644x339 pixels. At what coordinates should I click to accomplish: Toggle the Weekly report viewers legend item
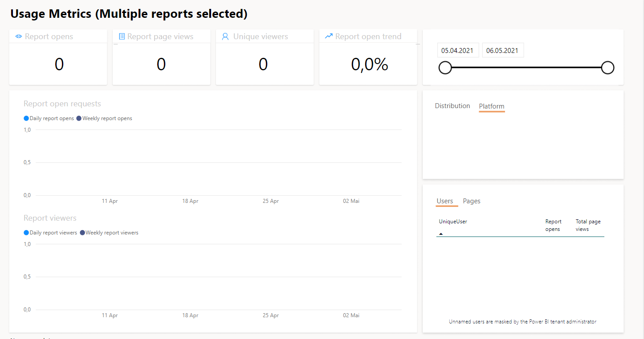tap(109, 233)
